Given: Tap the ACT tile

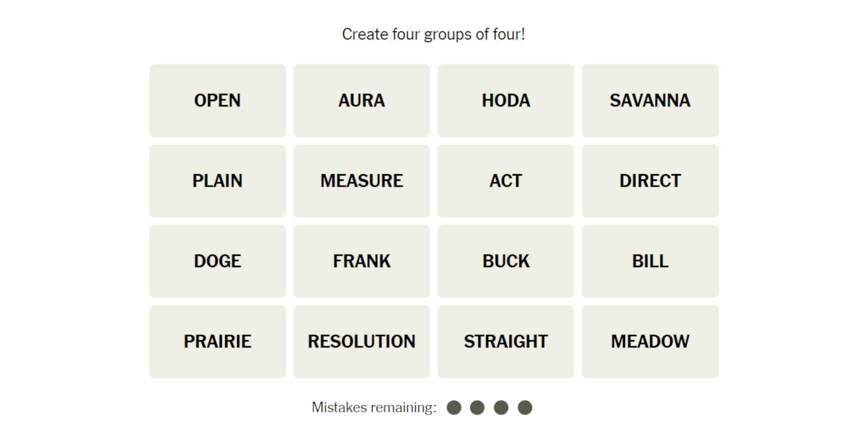Looking at the screenshot, I should pos(506,181).
